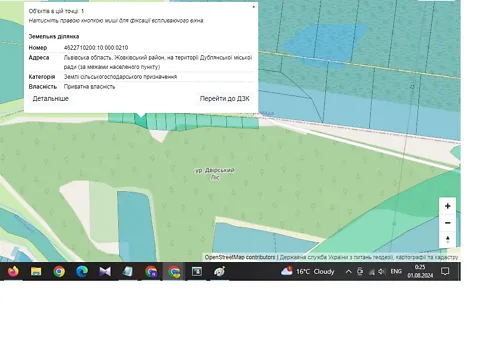Image resolution: width=480 pixels, height=360 pixels.
Task: Open the notification center icon
Action: (445, 271)
